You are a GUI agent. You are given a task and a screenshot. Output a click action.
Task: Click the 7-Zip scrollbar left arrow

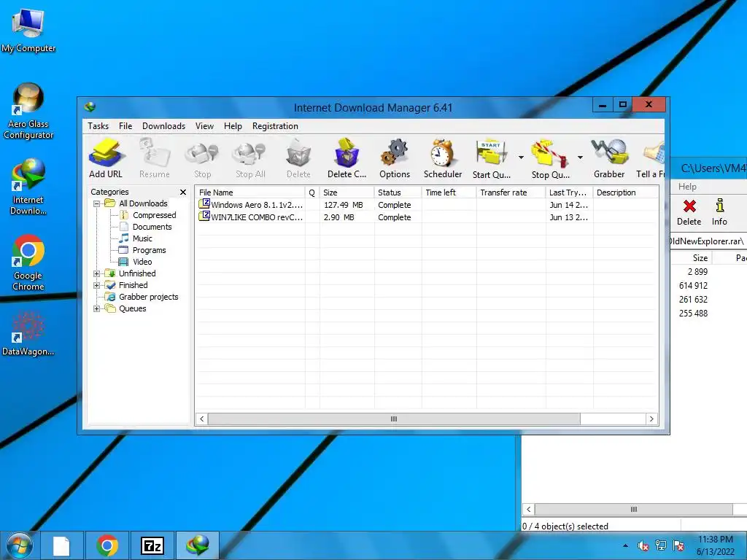coord(528,509)
